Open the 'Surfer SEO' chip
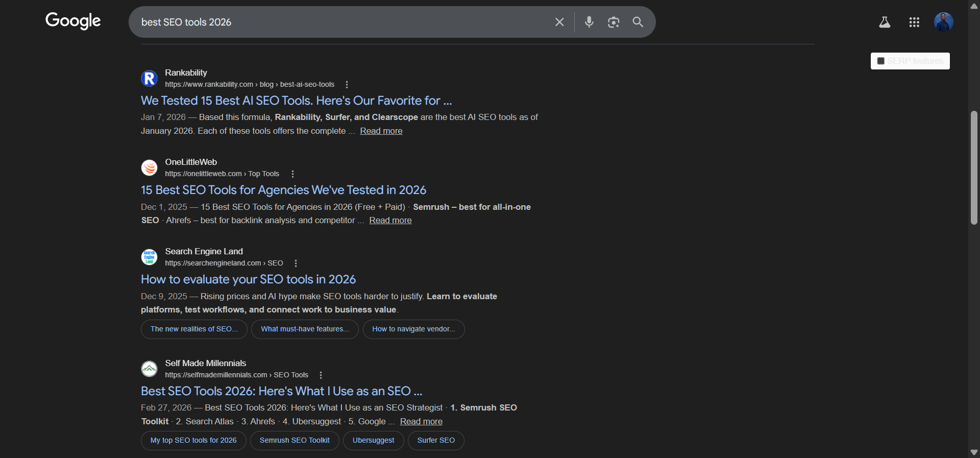This screenshot has height=458, width=980. pos(436,441)
